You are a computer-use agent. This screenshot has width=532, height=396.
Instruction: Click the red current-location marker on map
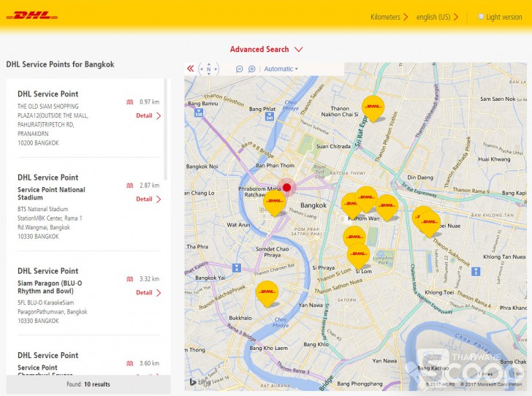(287, 187)
